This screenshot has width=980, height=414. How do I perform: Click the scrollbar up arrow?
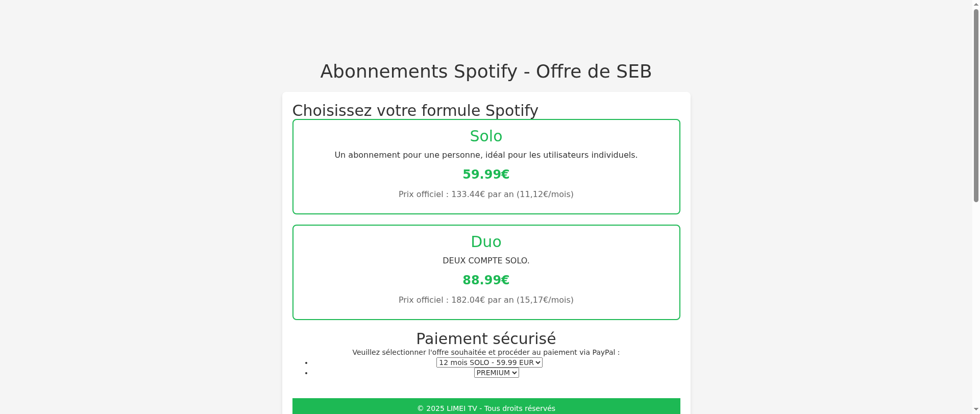tap(976, 4)
